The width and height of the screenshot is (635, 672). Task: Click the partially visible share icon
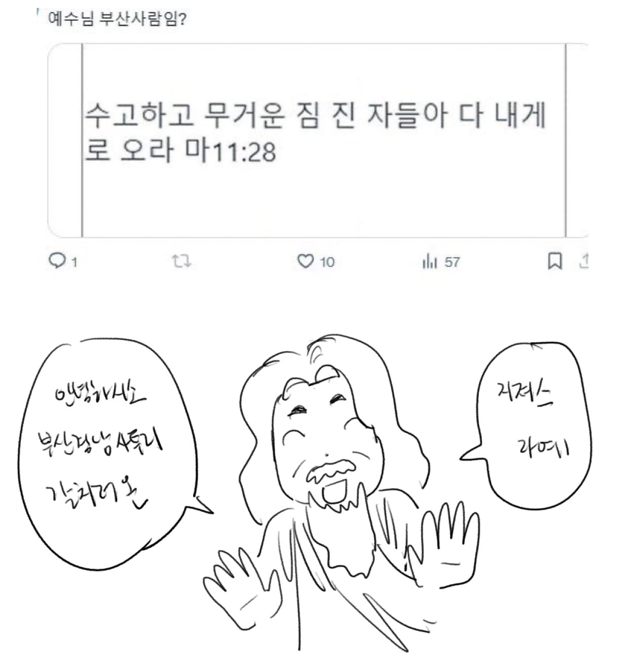tap(583, 261)
